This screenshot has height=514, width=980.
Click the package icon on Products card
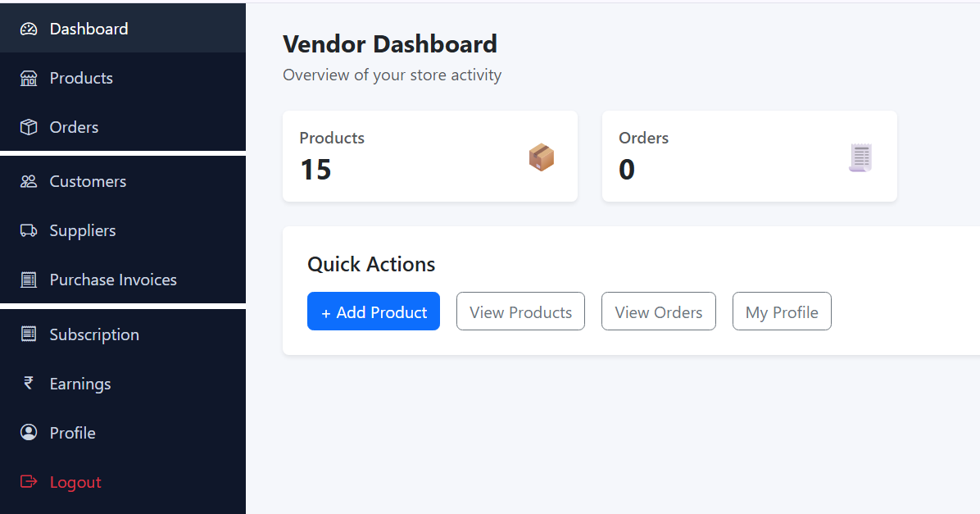[x=542, y=157]
